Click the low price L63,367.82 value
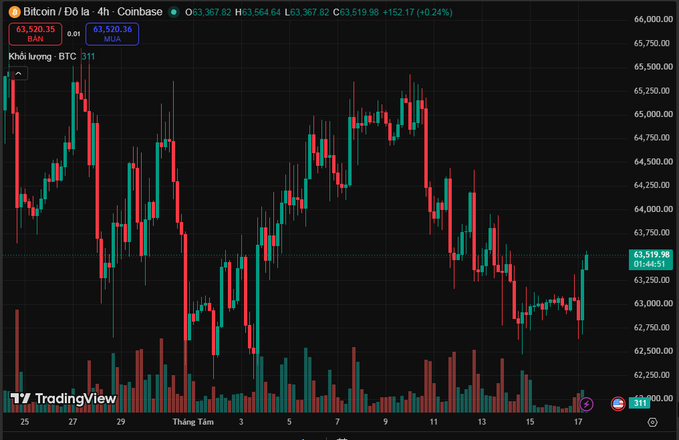The width and height of the screenshot is (679, 440). point(307,12)
